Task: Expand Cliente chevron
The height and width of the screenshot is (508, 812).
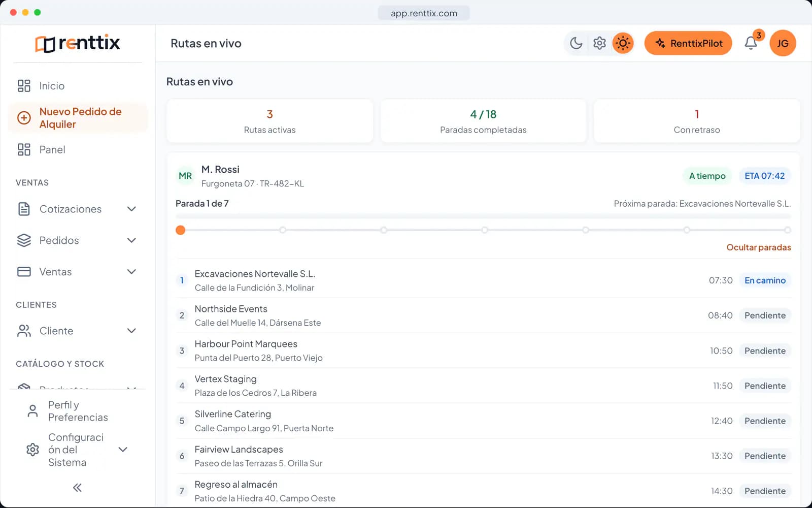Action: 131,331
